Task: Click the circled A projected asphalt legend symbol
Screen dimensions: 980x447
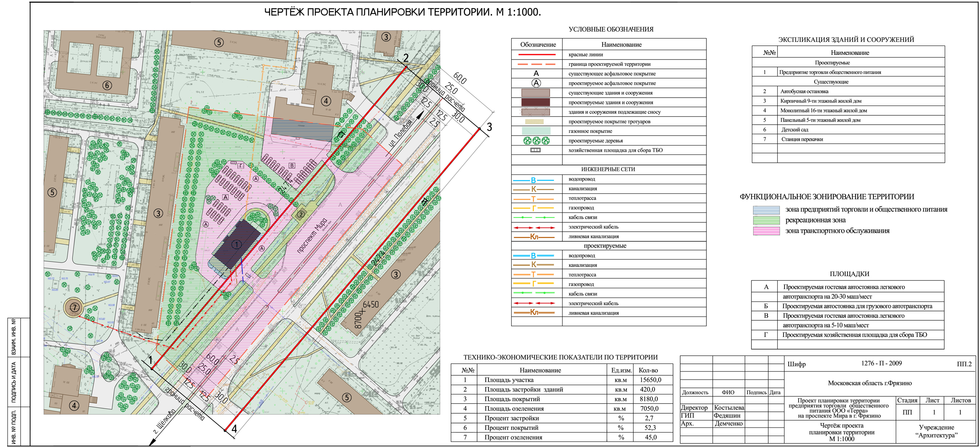Action: [536, 83]
